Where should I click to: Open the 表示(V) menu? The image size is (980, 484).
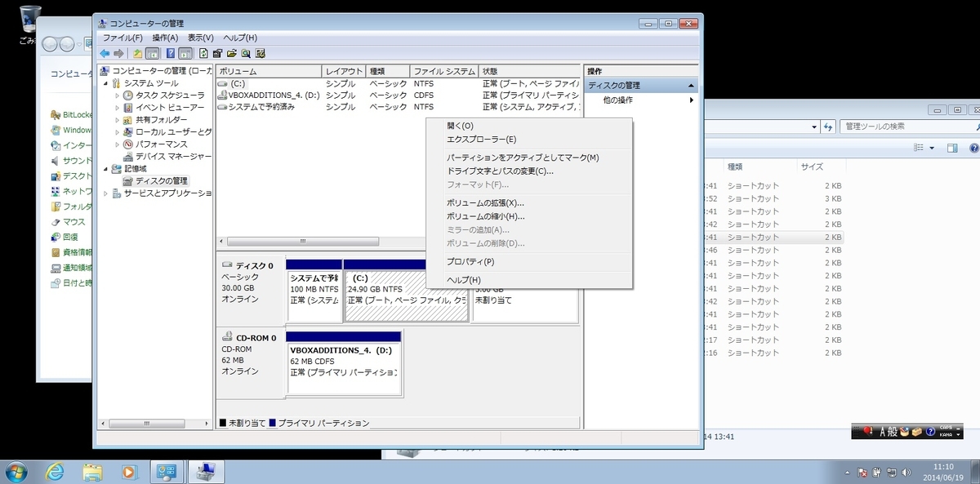pyautogui.click(x=201, y=38)
